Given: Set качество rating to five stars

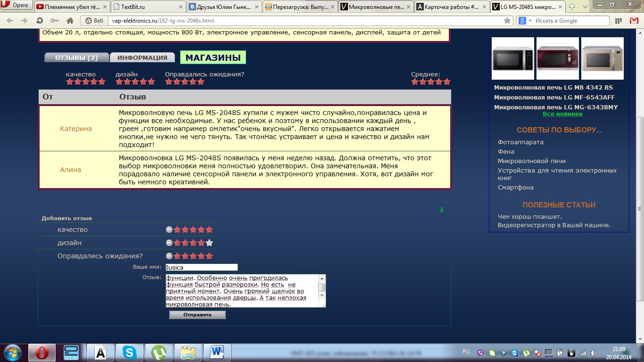Looking at the screenshot, I should tap(210, 230).
